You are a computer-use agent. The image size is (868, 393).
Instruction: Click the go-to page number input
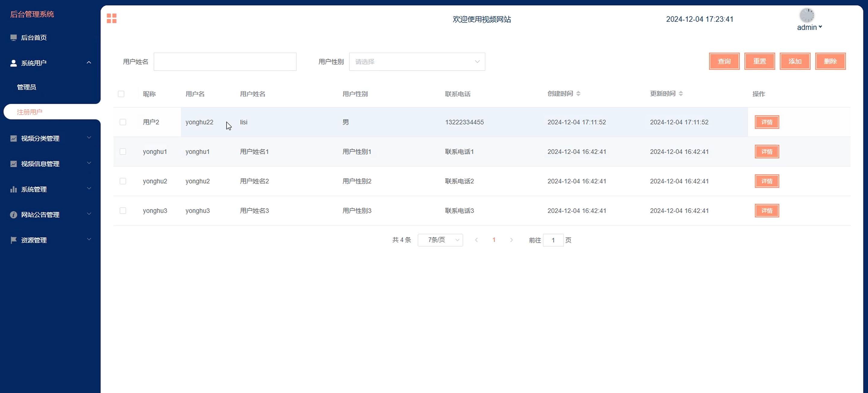pyautogui.click(x=553, y=240)
